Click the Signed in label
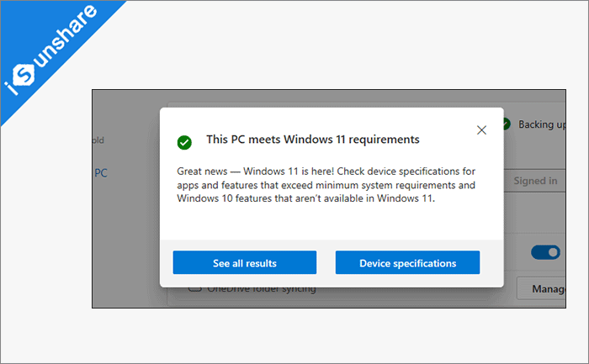Screen dimensions: 589x364 point(536,180)
